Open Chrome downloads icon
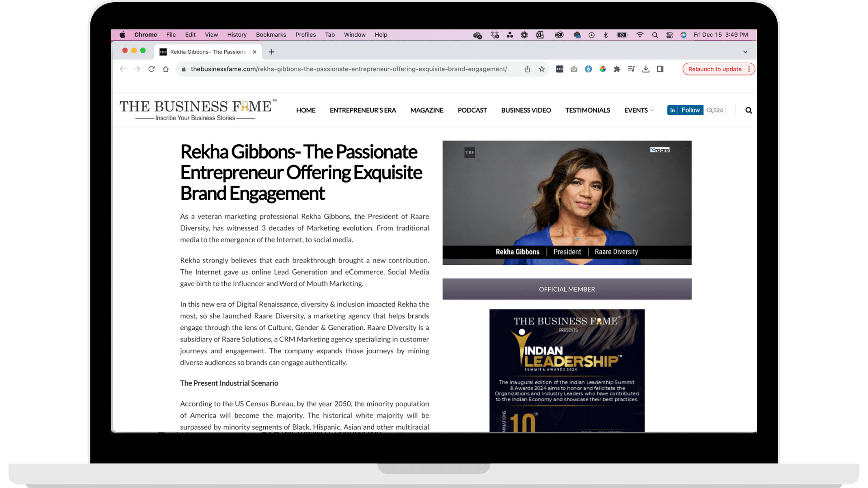Viewport: 868px width, 488px height. click(646, 69)
